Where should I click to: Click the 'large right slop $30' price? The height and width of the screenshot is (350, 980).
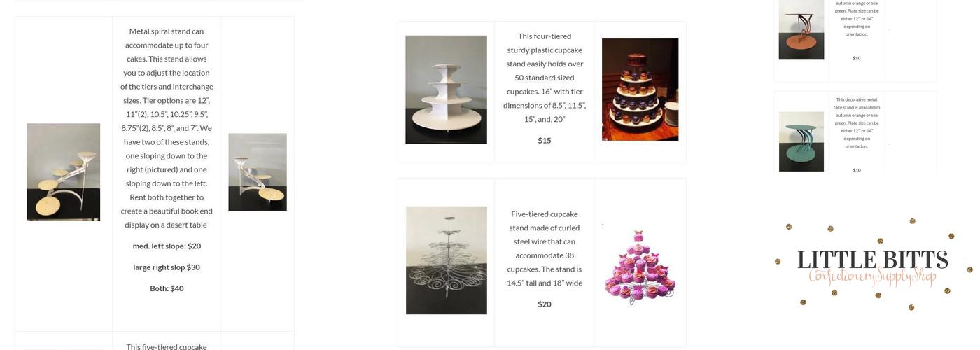click(167, 267)
